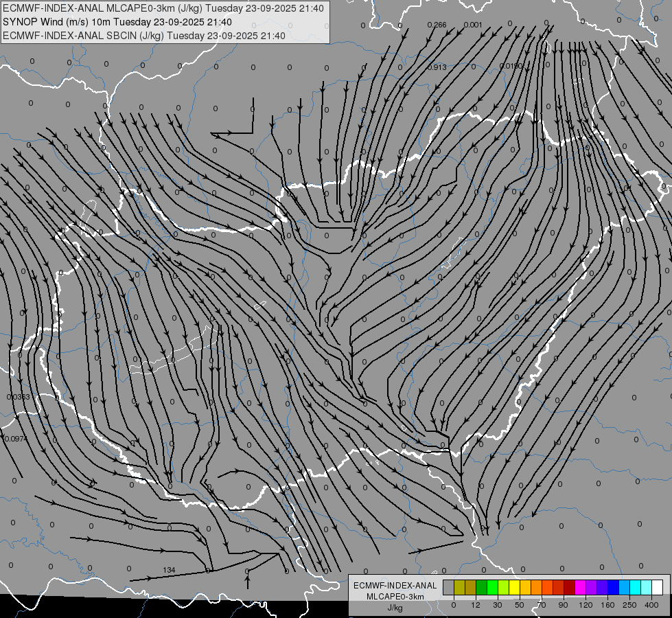Click the dark red legend swatch

tap(570, 587)
